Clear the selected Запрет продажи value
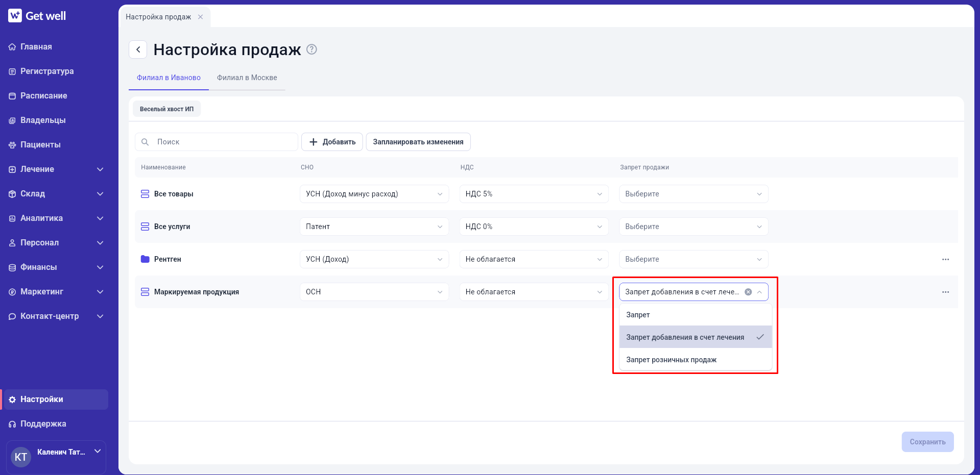 748,292
